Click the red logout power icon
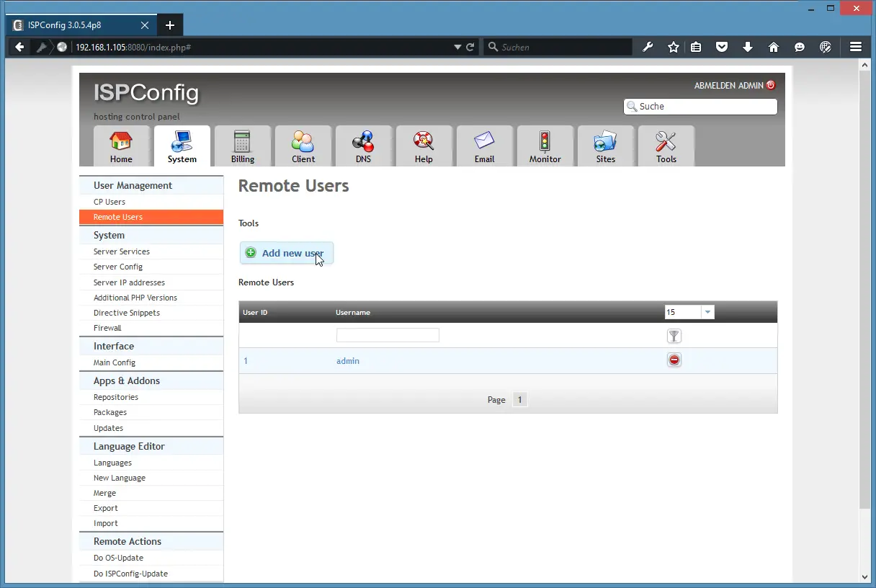The height and width of the screenshot is (588, 876). 771,85
